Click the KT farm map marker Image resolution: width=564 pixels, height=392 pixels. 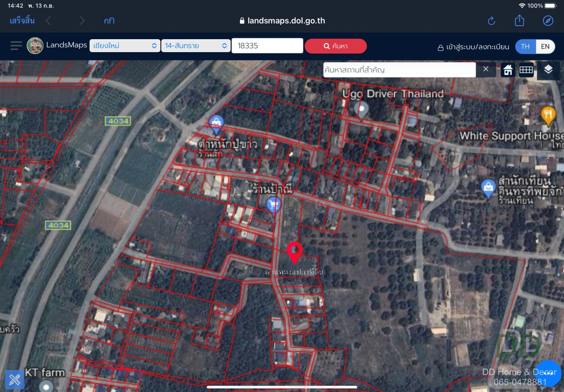point(46,386)
